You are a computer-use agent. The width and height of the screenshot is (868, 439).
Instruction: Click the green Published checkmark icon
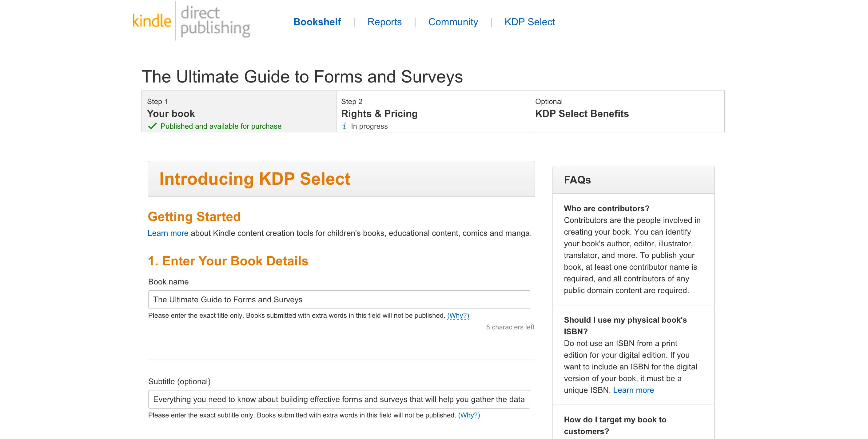pos(152,126)
